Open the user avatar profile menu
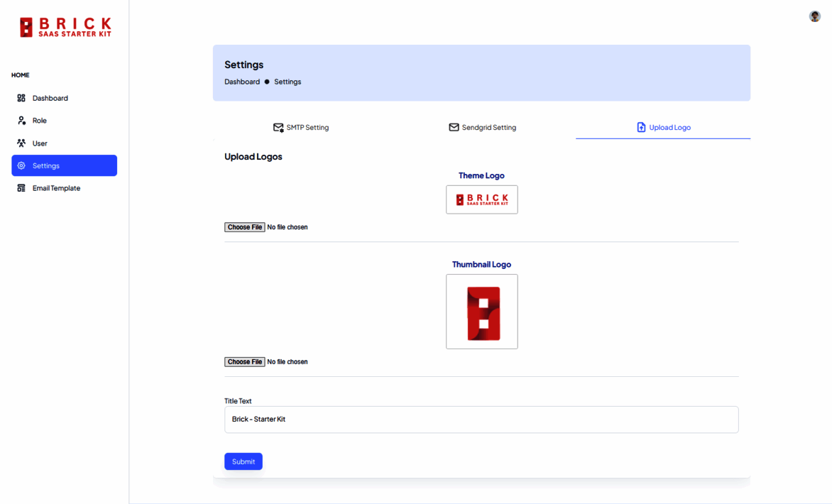Image resolution: width=832 pixels, height=504 pixels. [x=814, y=16]
